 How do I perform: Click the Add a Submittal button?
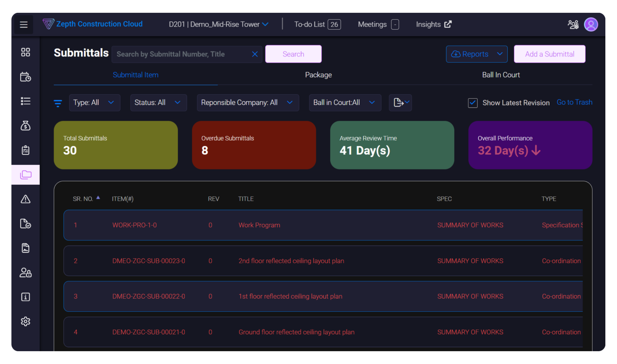point(549,54)
